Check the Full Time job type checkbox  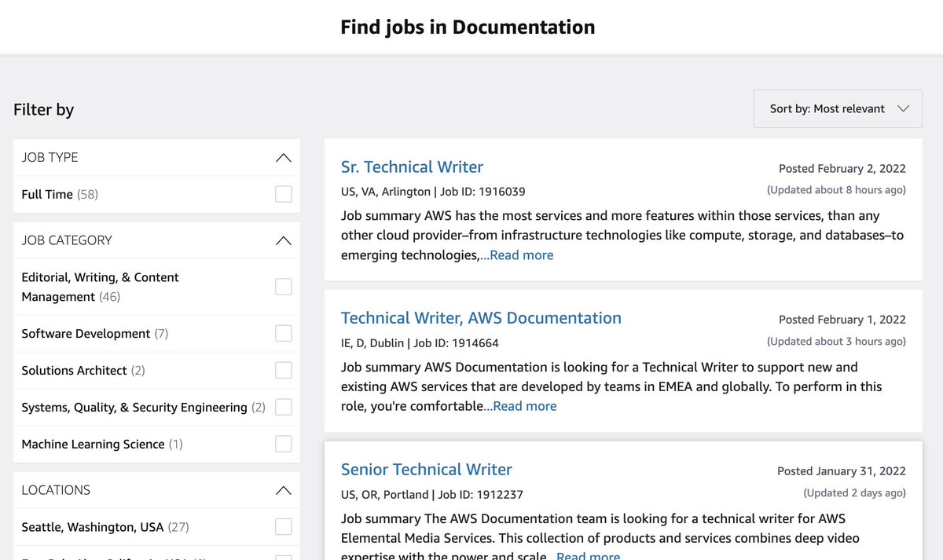[x=283, y=194]
